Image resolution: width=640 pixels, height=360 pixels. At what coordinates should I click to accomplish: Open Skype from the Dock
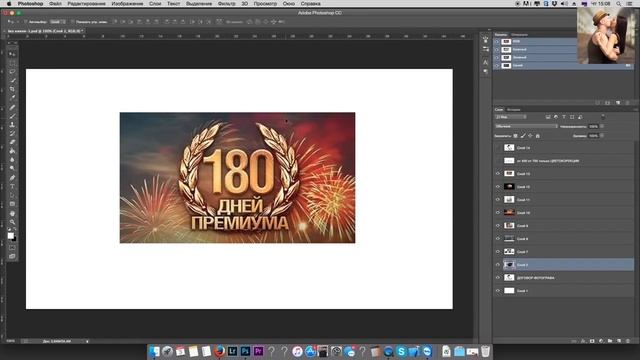pos(401,351)
